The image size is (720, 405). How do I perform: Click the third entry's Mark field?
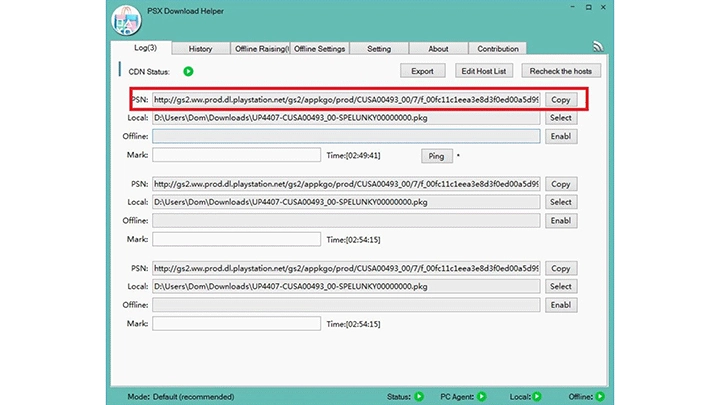pos(236,324)
